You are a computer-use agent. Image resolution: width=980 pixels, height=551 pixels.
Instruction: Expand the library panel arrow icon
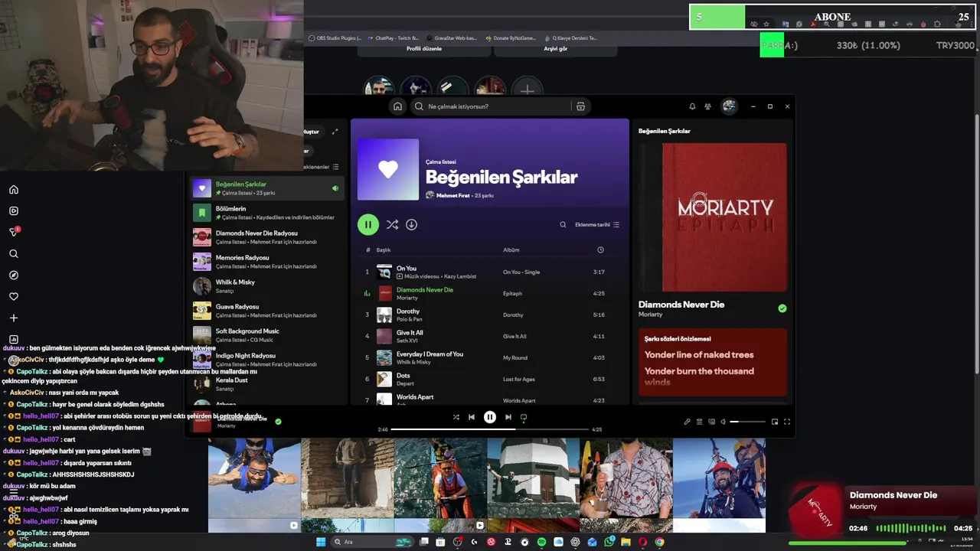tap(335, 132)
